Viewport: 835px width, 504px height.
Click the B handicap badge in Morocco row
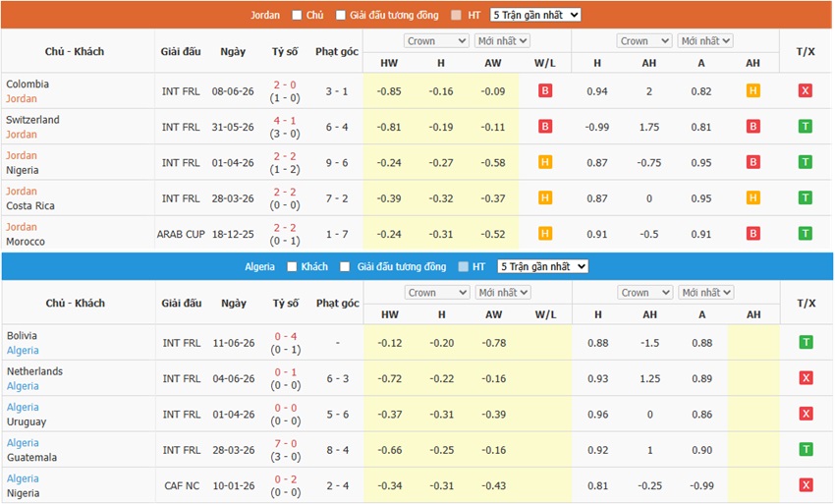pyautogui.click(x=752, y=234)
